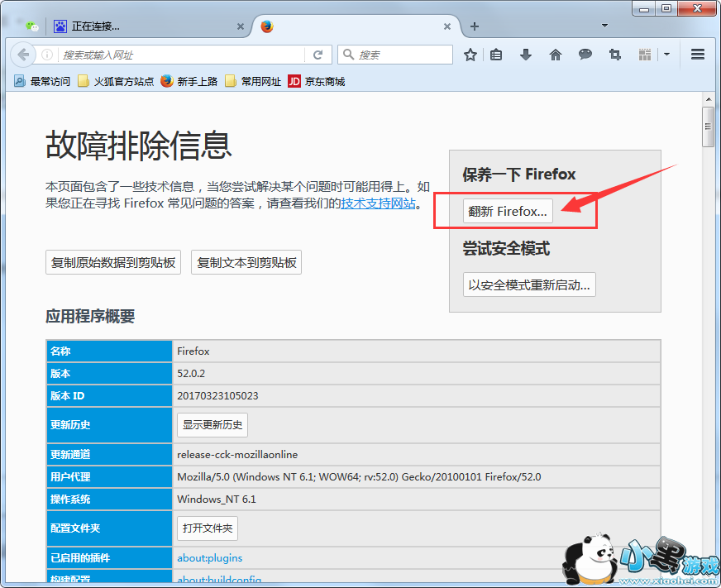721x588 pixels.
Task: Click the site info icon in address bar
Action: 47,55
